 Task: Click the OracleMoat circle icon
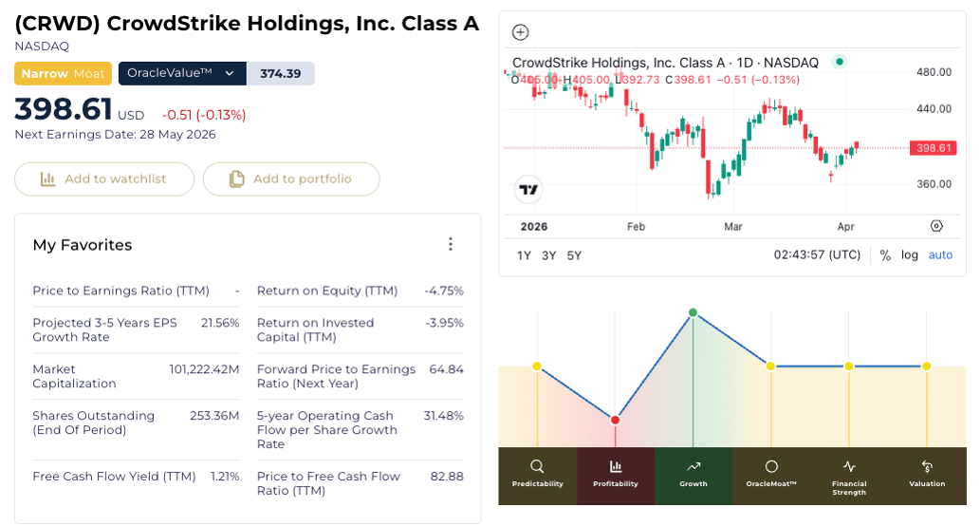[x=771, y=466]
